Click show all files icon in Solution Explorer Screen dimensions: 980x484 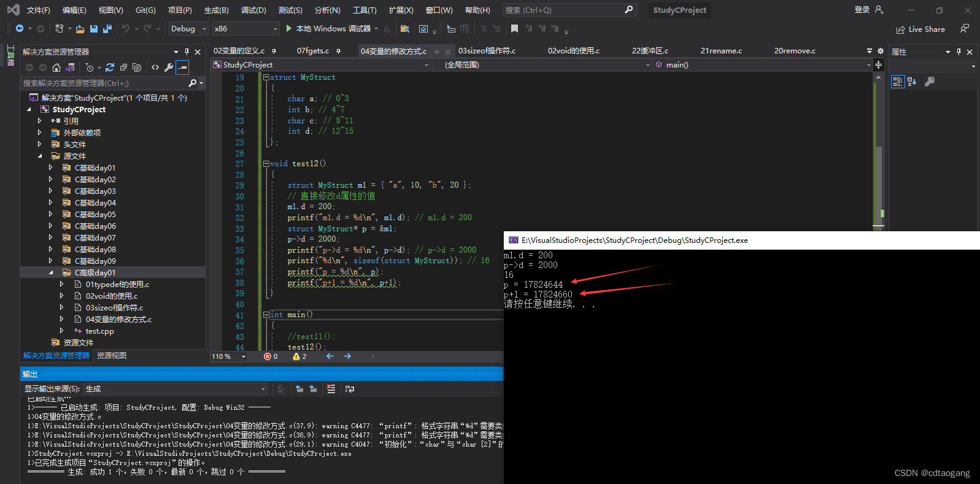pos(137,67)
